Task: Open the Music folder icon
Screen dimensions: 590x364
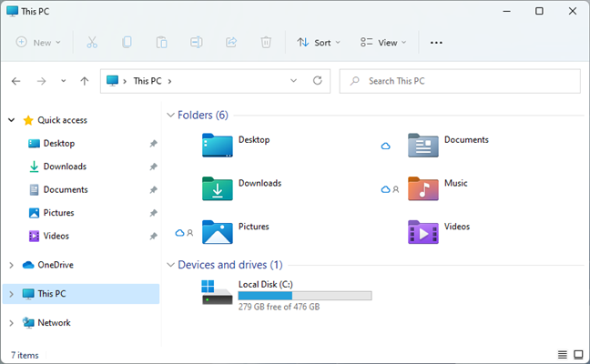Action: point(423,188)
